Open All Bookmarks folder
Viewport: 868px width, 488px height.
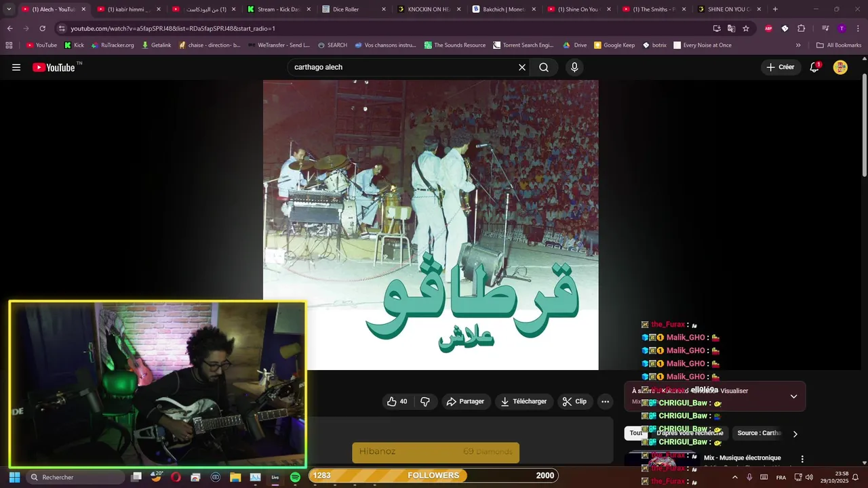point(839,45)
